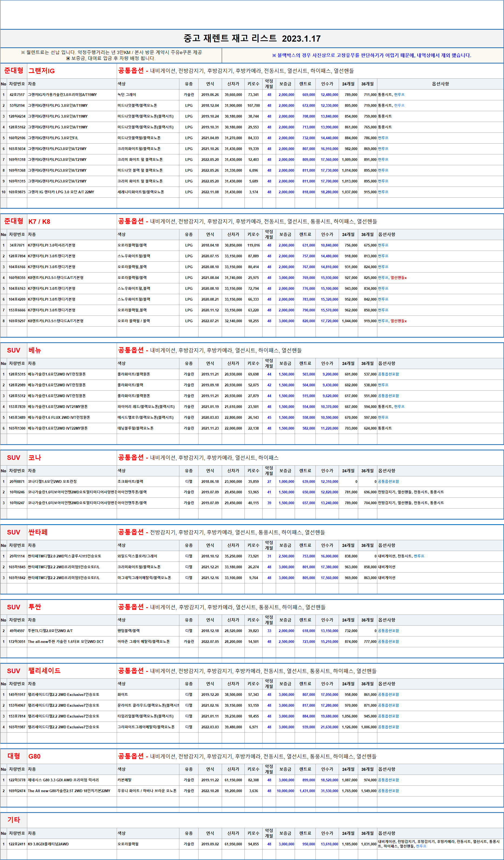Select vehicle number 53하2194
504x860 pixels.
17,105
